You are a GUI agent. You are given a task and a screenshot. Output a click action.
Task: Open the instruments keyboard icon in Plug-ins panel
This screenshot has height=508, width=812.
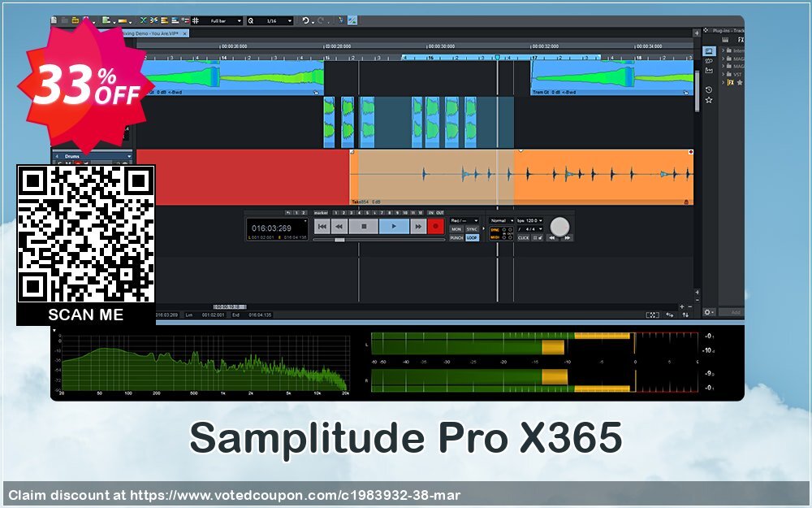click(x=725, y=40)
